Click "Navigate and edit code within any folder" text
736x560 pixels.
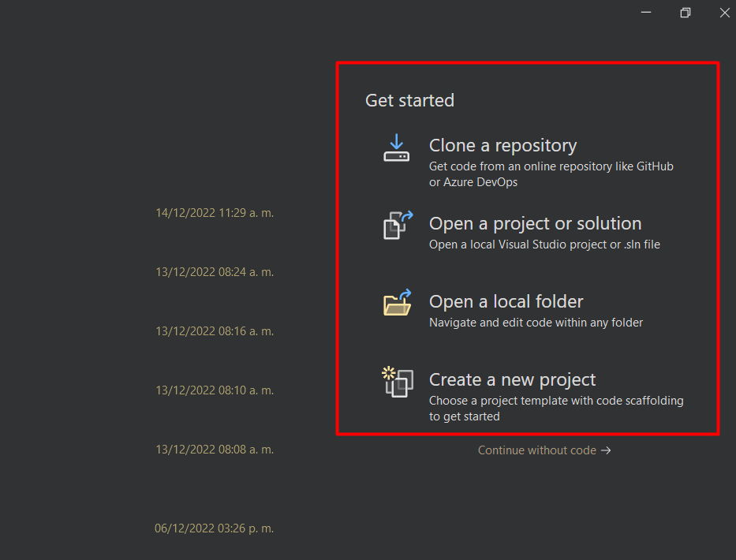pos(536,323)
